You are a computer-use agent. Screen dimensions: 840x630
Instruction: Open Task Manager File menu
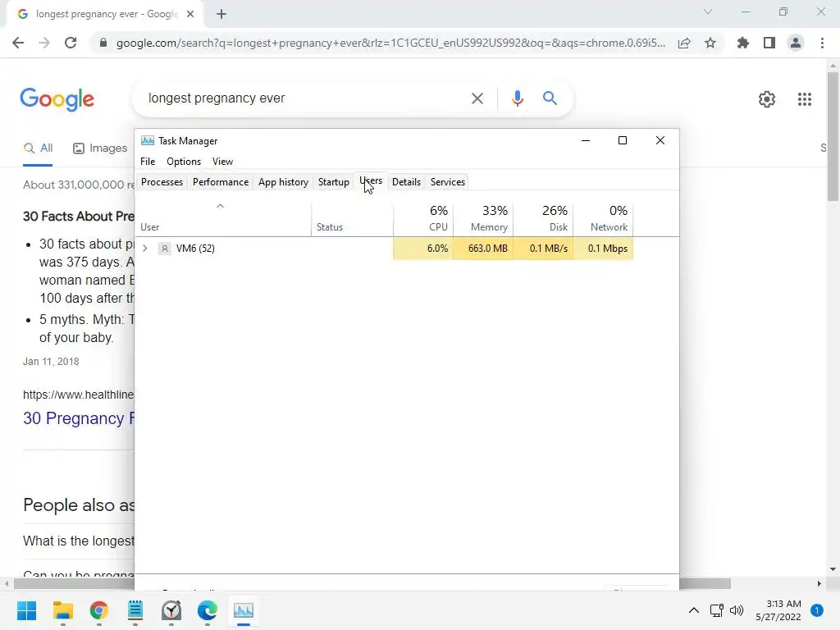coord(148,162)
